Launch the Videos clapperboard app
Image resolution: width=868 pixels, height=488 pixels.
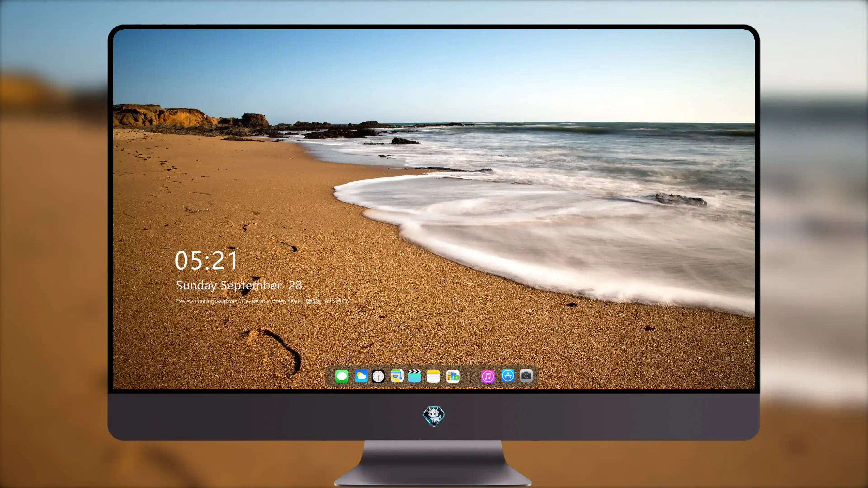(415, 376)
